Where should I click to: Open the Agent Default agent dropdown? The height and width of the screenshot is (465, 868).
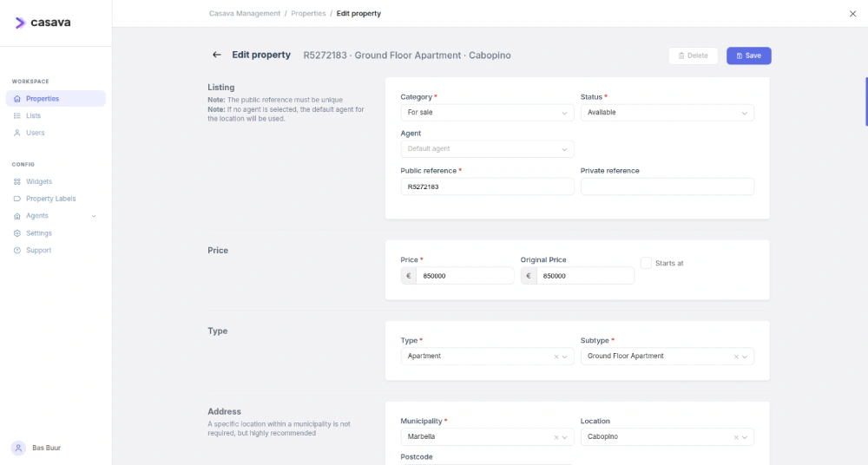[487, 149]
